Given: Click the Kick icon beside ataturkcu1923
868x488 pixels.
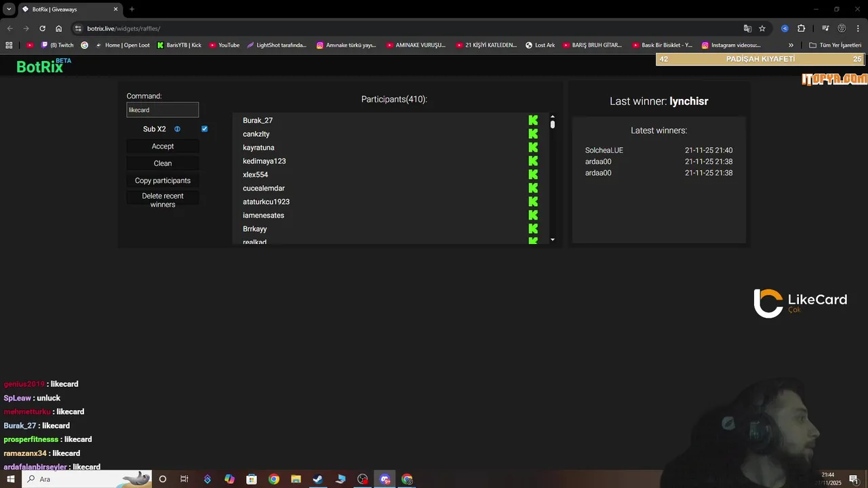Looking at the screenshot, I should [x=533, y=202].
